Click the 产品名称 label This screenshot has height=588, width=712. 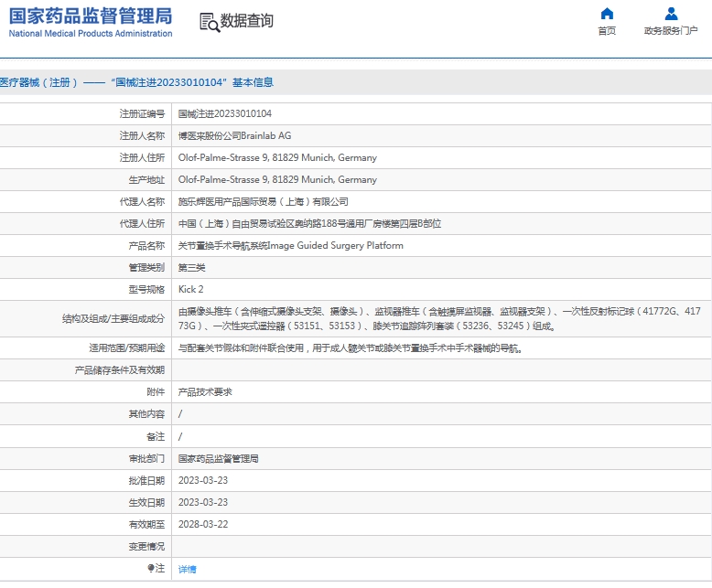click(x=146, y=246)
